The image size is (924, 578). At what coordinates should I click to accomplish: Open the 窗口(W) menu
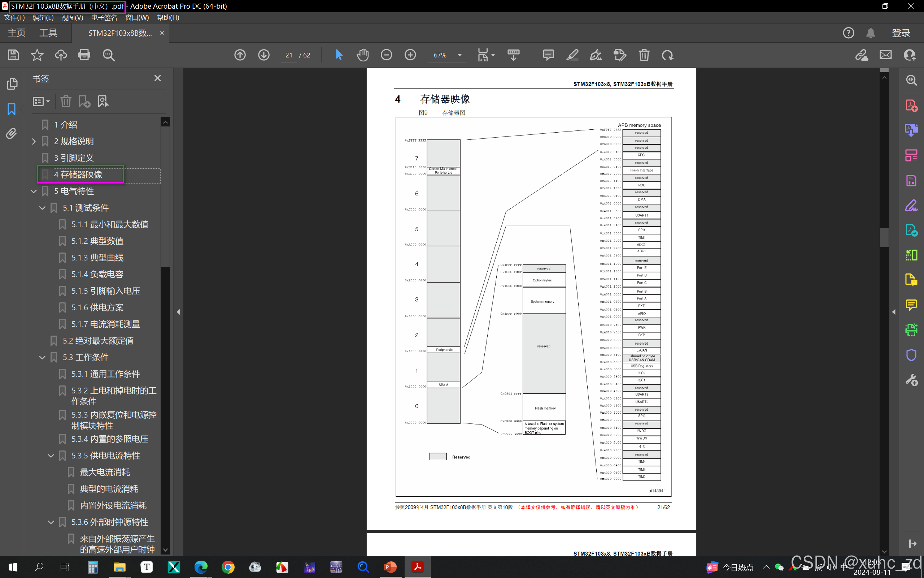(x=137, y=18)
